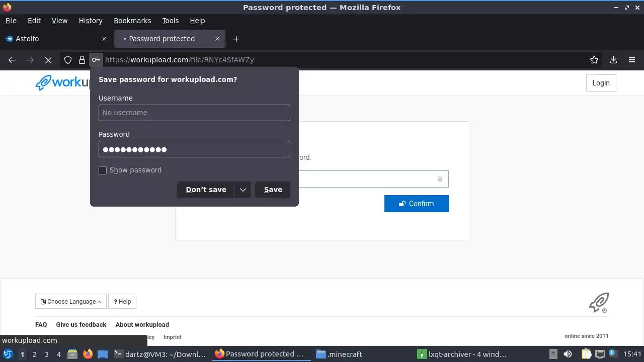Click the Help button in footer
644x362 pixels.
pyautogui.click(x=122, y=301)
